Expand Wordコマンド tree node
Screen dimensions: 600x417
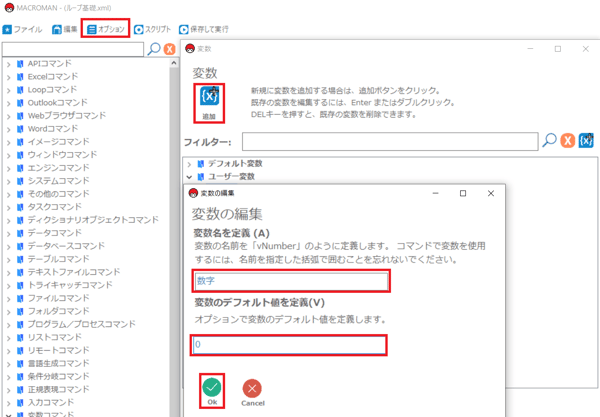pyautogui.click(x=8, y=129)
